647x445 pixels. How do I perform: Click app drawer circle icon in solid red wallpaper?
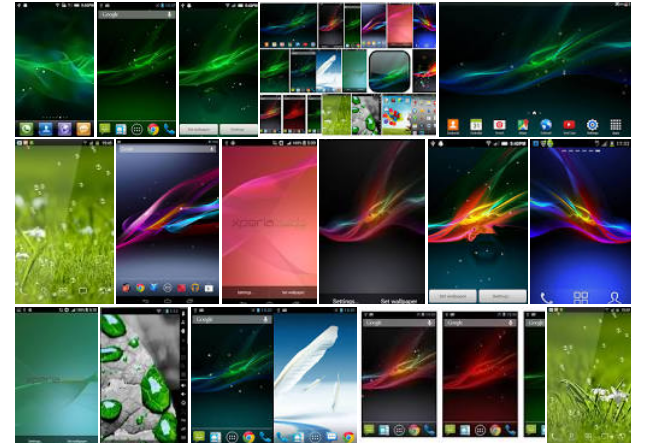(480, 430)
